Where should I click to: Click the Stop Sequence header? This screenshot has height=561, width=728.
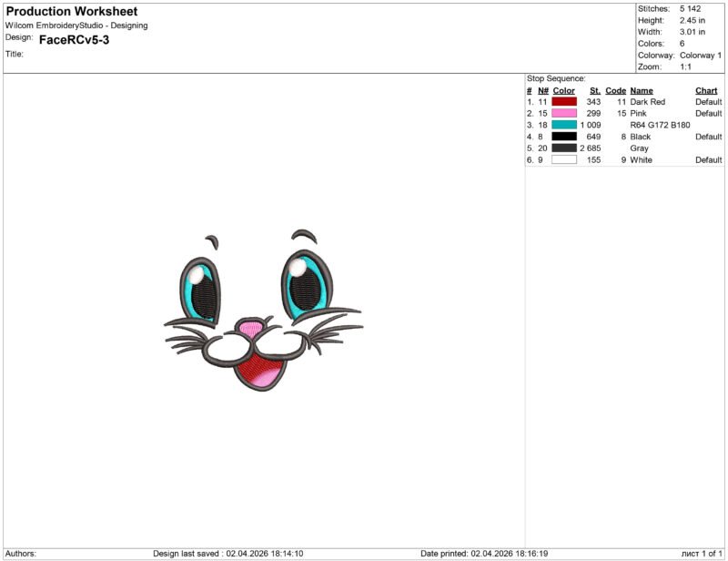[555, 79]
